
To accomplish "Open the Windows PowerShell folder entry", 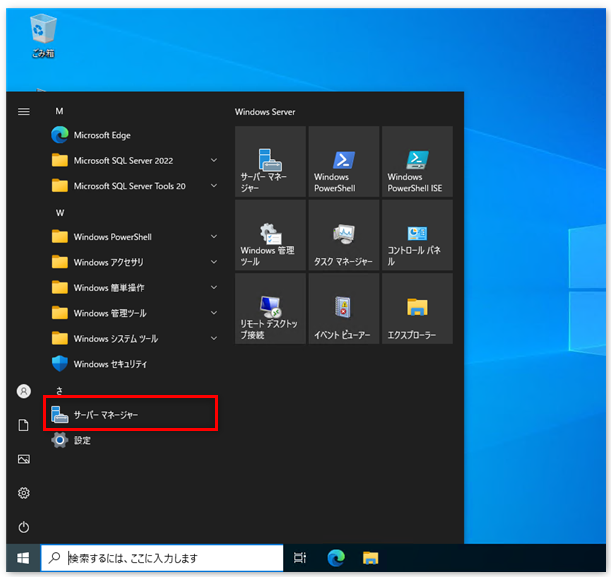I will [132, 237].
